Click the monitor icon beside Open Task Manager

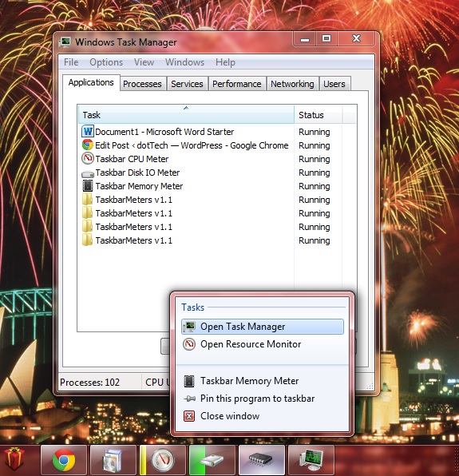(x=189, y=327)
